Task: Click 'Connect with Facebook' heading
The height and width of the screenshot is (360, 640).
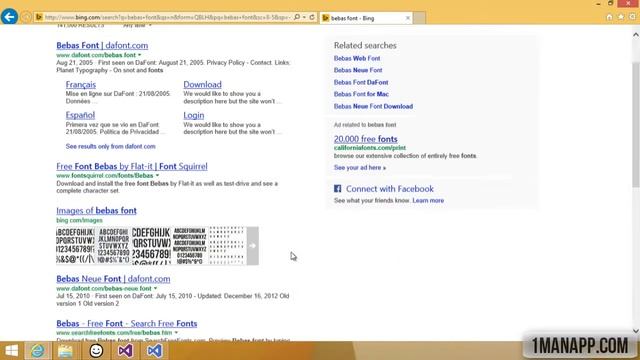Action: [x=390, y=189]
